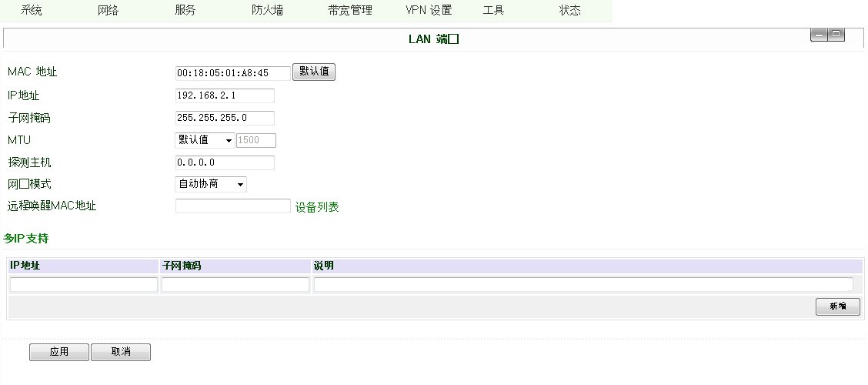This screenshot has width=868, height=385.
Task: Click the panel restore icon
Action: click(x=836, y=35)
